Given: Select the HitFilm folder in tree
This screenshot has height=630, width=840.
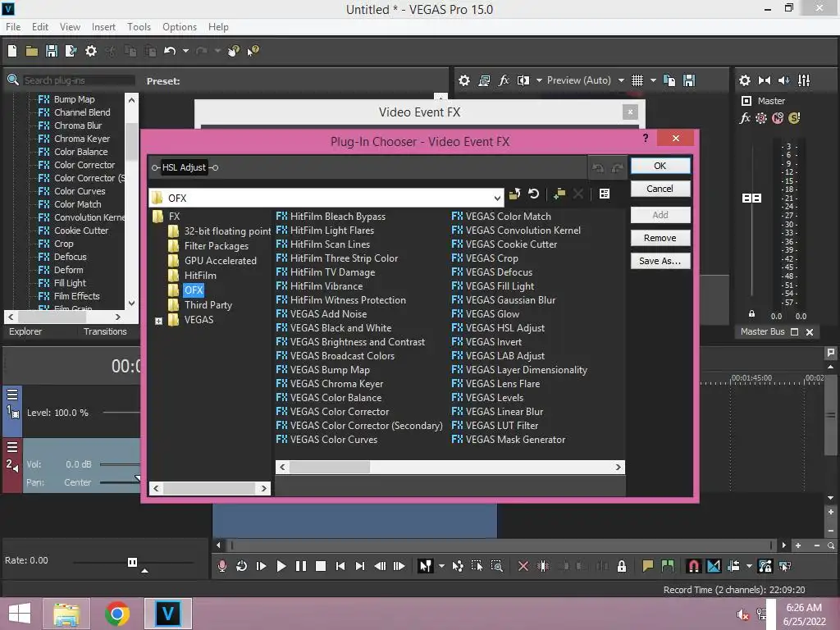Looking at the screenshot, I should [200, 276].
